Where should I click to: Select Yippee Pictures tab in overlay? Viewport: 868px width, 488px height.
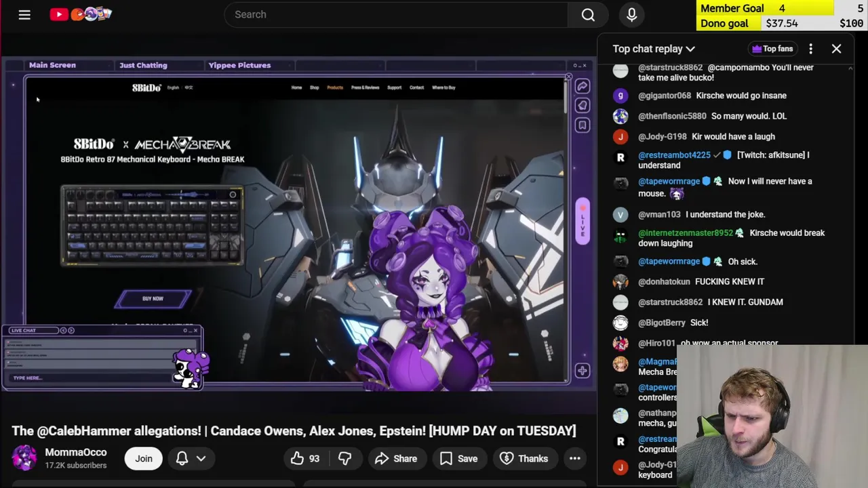239,65
